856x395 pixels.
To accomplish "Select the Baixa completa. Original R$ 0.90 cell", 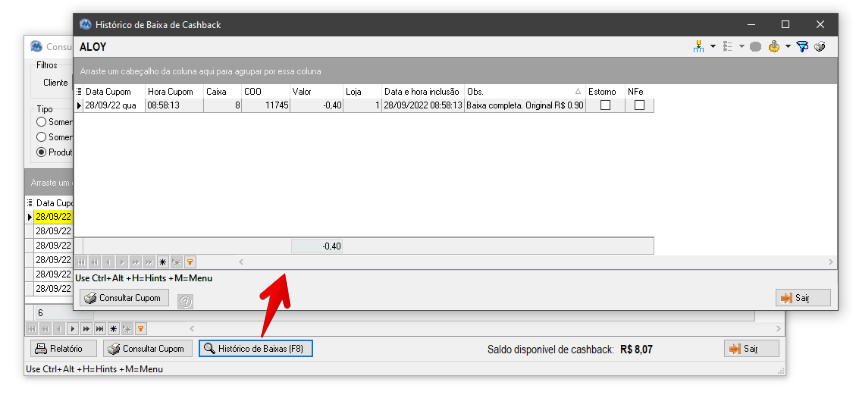I will (x=525, y=105).
